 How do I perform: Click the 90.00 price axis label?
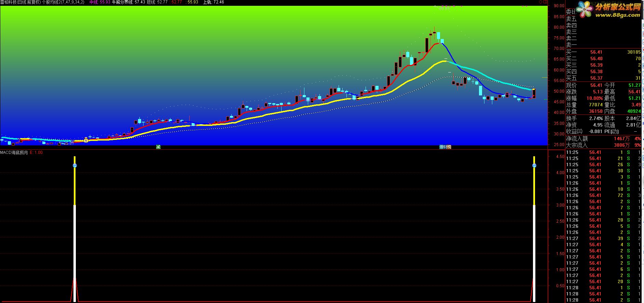pos(559,6)
